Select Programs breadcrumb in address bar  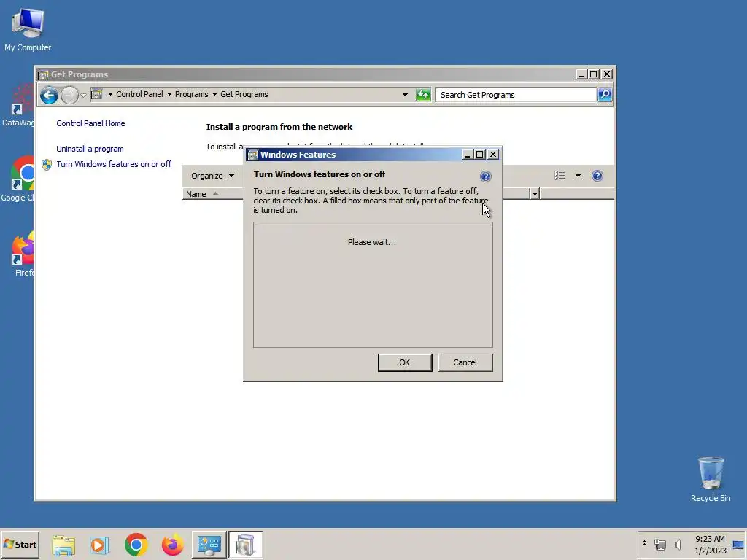tap(192, 94)
